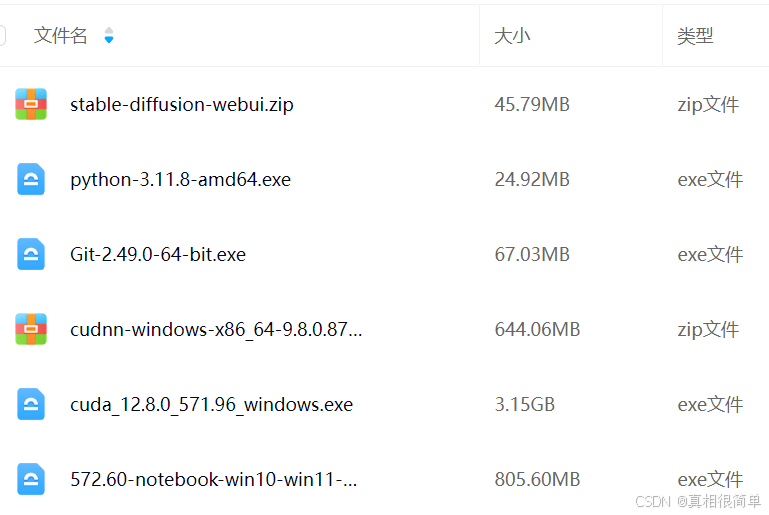
Task: Open python-3.11.8-amd64.exe file name
Action: pos(180,180)
